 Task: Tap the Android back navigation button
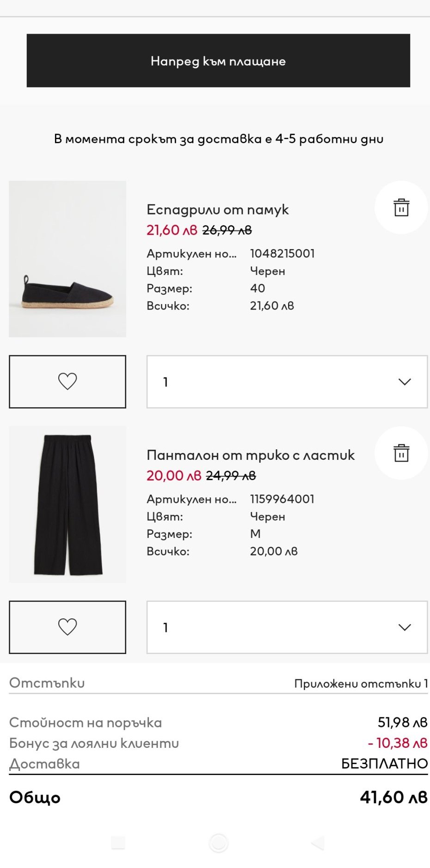point(318,843)
